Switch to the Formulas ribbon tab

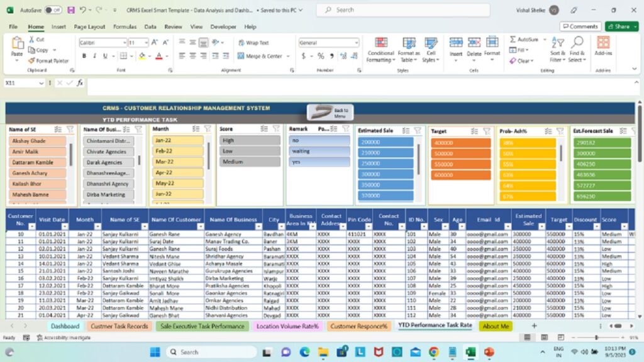[125, 26]
